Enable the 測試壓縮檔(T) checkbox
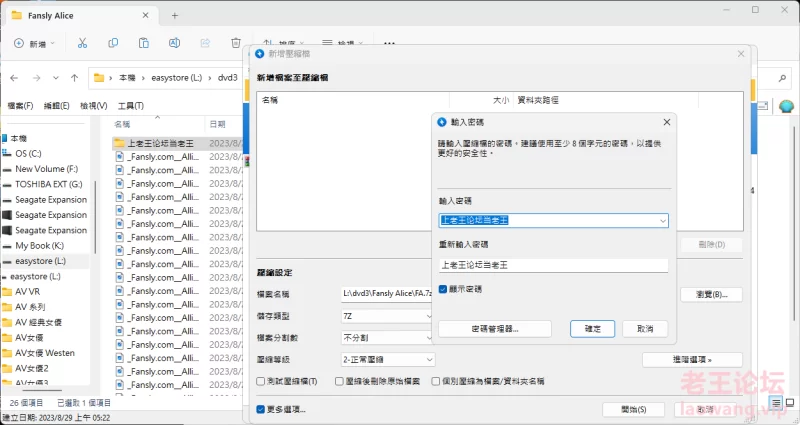The width and height of the screenshot is (800, 425). click(263, 381)
